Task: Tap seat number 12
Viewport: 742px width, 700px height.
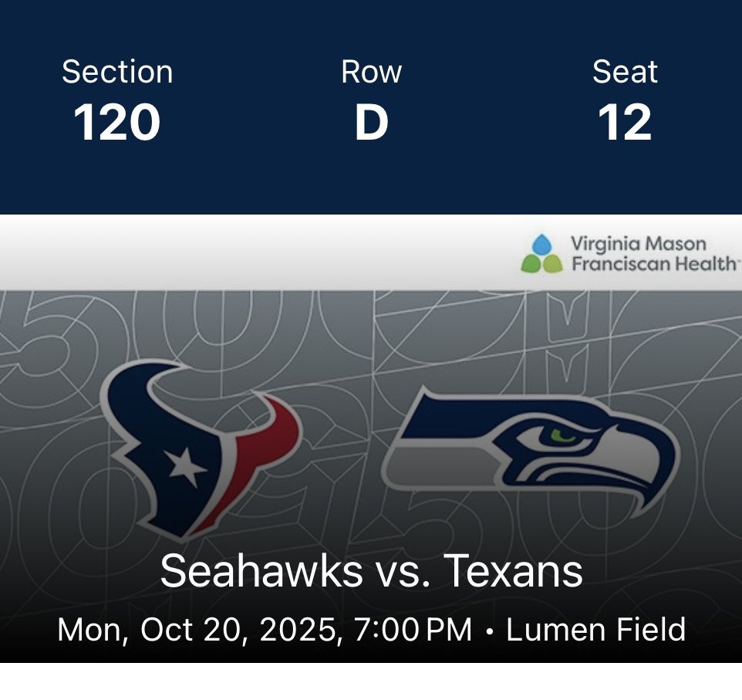Action: 625,123
